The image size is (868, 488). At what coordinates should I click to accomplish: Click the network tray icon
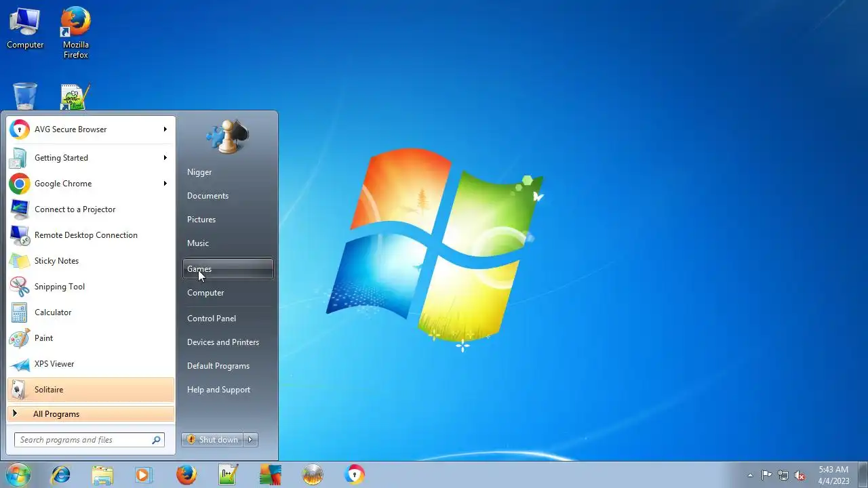coord(783,475)
